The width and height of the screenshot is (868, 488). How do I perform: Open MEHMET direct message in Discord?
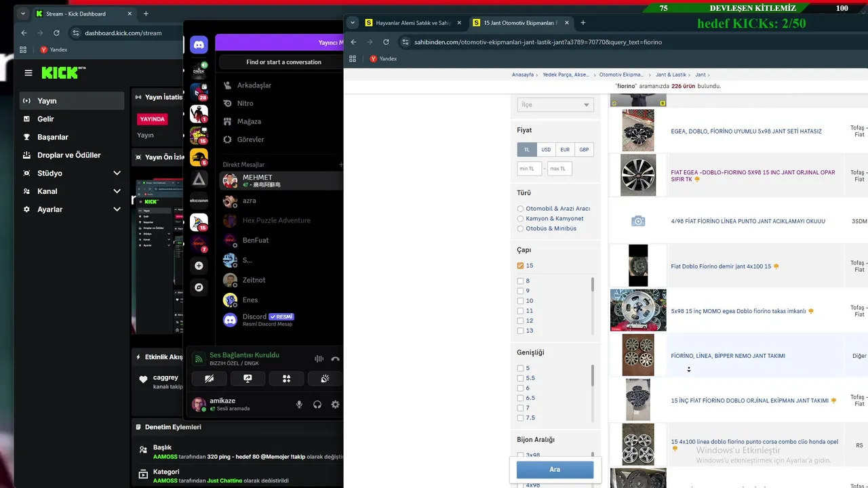(281, 181)
